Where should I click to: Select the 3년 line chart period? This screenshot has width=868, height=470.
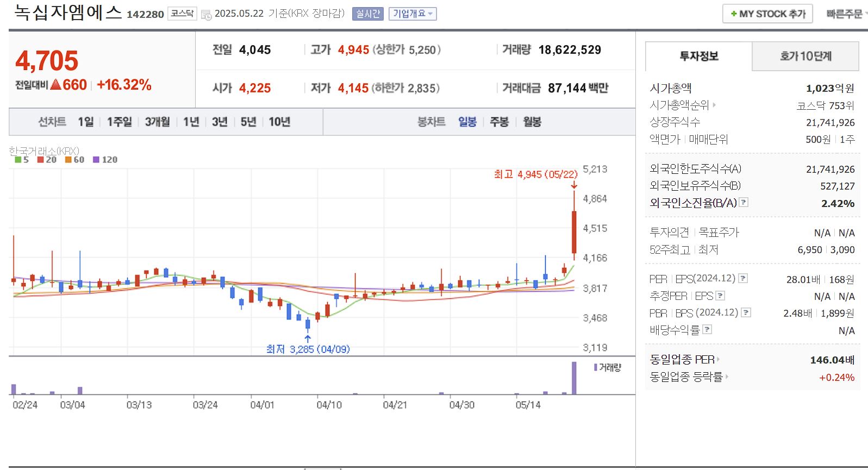tap(220, 122)
